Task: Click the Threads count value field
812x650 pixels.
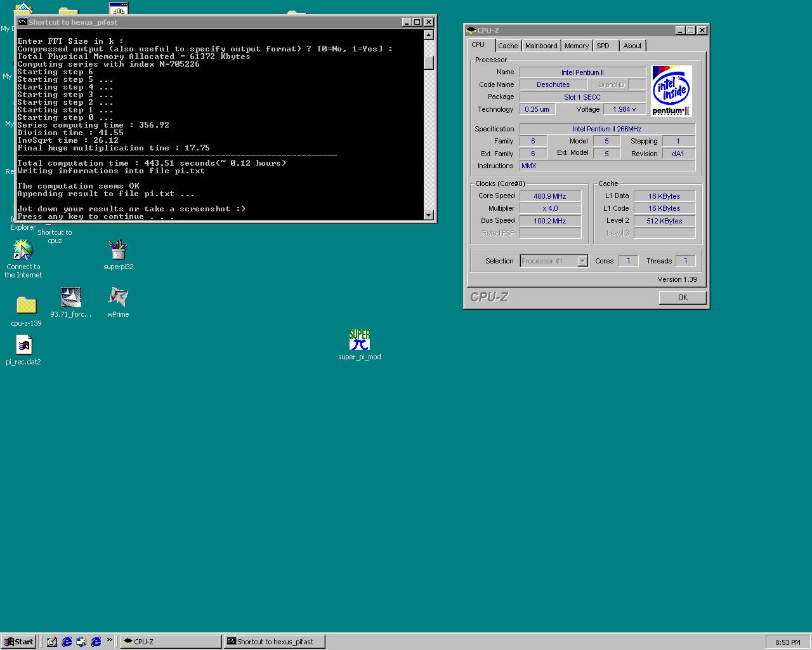Action: [685, 261]
